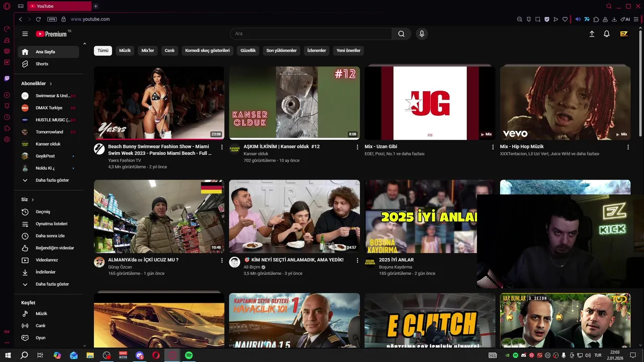Open options menu for ALMANYA'da İÇKİ video
644x362 pixels.
(x=222, y=260)
